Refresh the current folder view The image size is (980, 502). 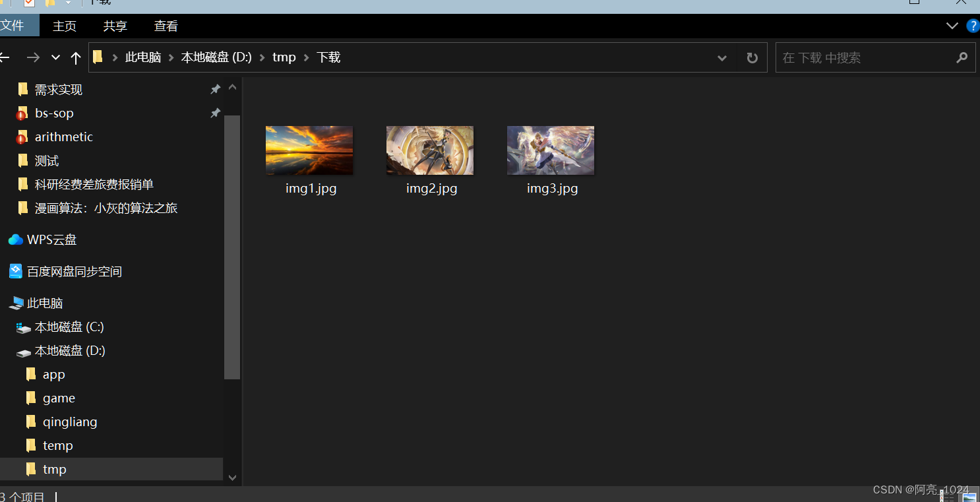[x=752, y=58]
